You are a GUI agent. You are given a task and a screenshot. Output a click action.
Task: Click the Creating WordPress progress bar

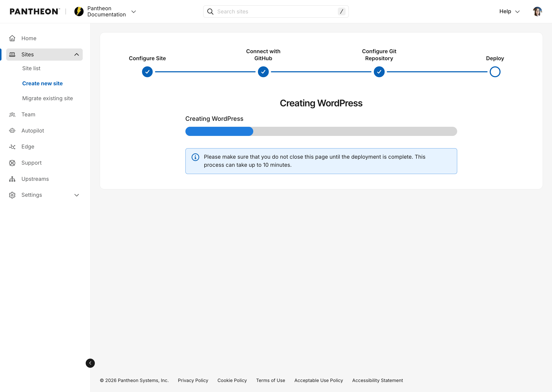pyautogui.click(x=321, y=131)
